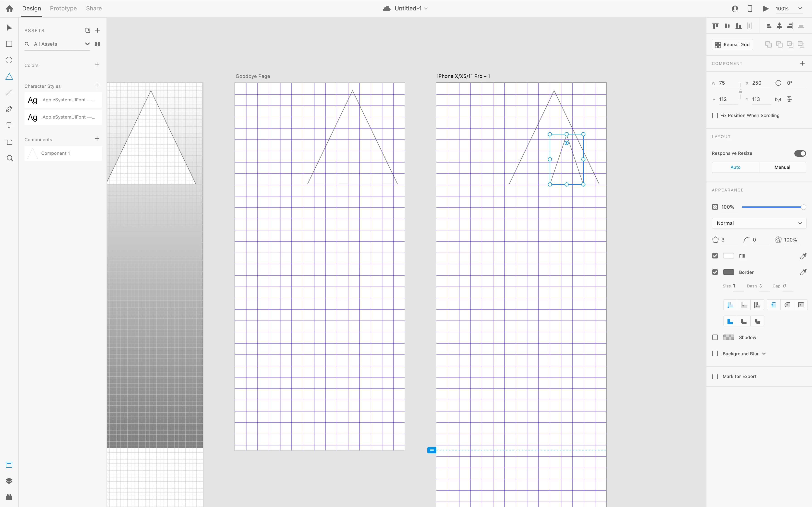
Task: Toggle the Responsive Resize switch
Action: (800, 153)
